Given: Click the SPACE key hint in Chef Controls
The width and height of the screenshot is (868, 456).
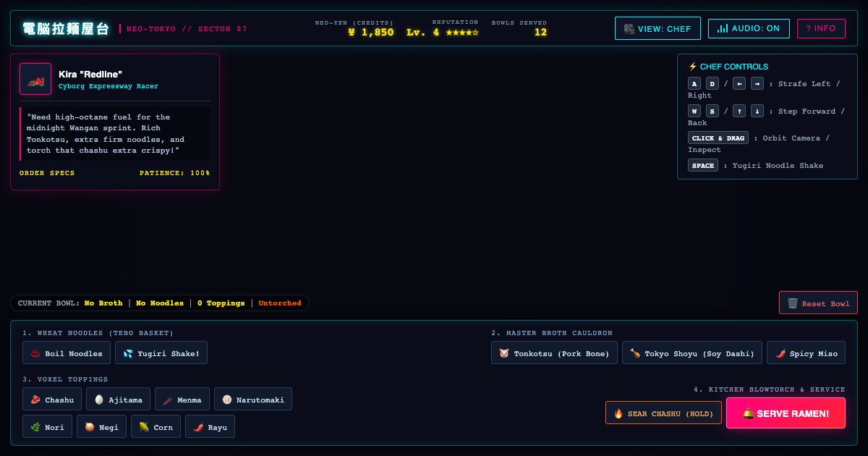Looking at the screenshot, I should click(703, 165).
